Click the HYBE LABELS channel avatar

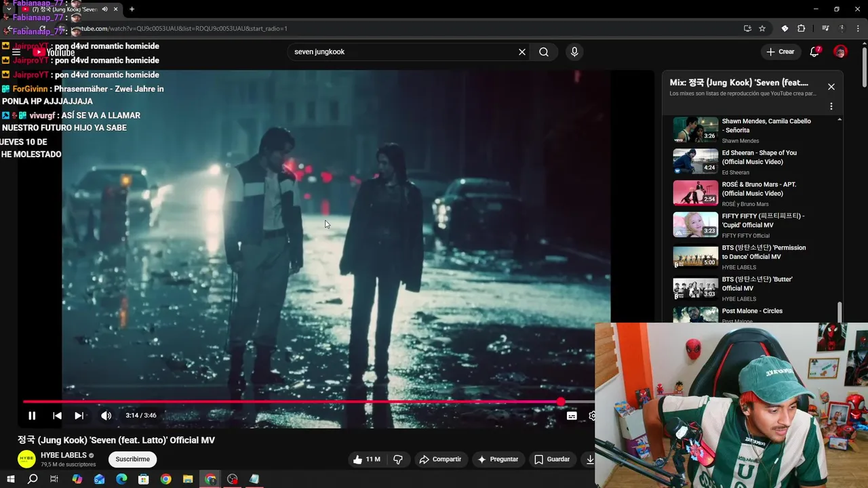point(26,459)
